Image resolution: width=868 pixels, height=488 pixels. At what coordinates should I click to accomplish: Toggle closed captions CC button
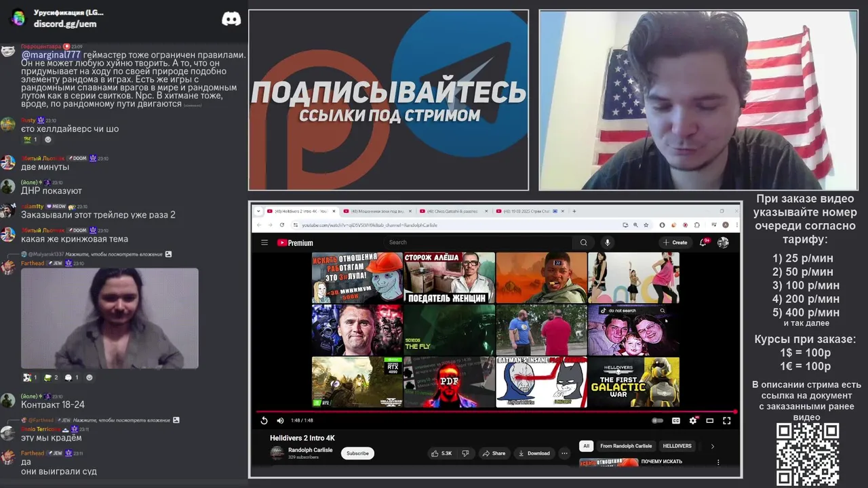coord(675,420)
